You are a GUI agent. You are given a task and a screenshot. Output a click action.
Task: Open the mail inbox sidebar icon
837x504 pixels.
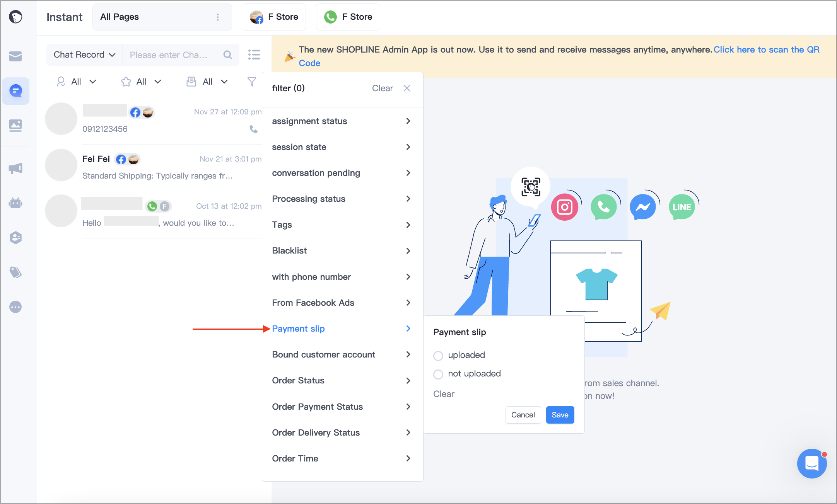click(x=15, y=56)
